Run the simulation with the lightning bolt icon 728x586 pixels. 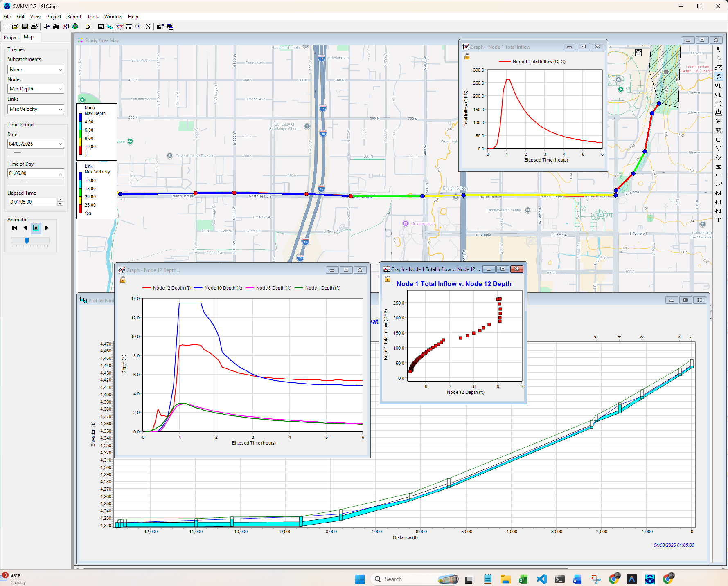(88, 27)
